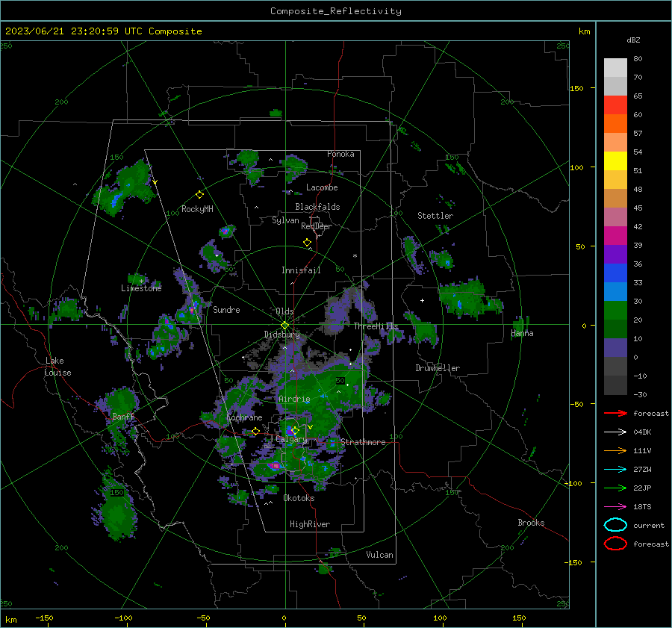Click the magenta 18TS arrow icon
This screenshot has height=628, width=672.
tap(615, 507)
